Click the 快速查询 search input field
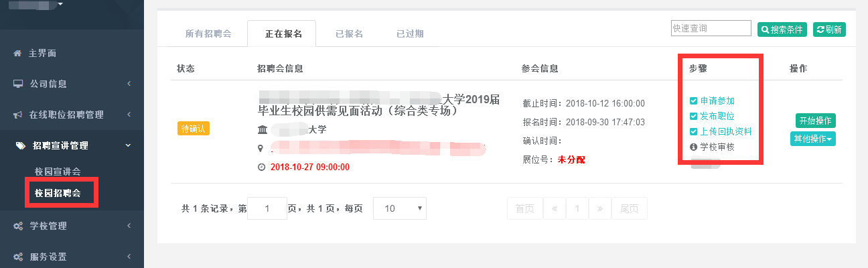 711,28
